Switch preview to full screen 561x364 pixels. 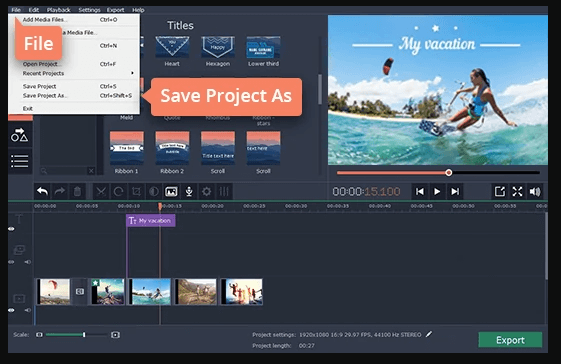[517, 191]
